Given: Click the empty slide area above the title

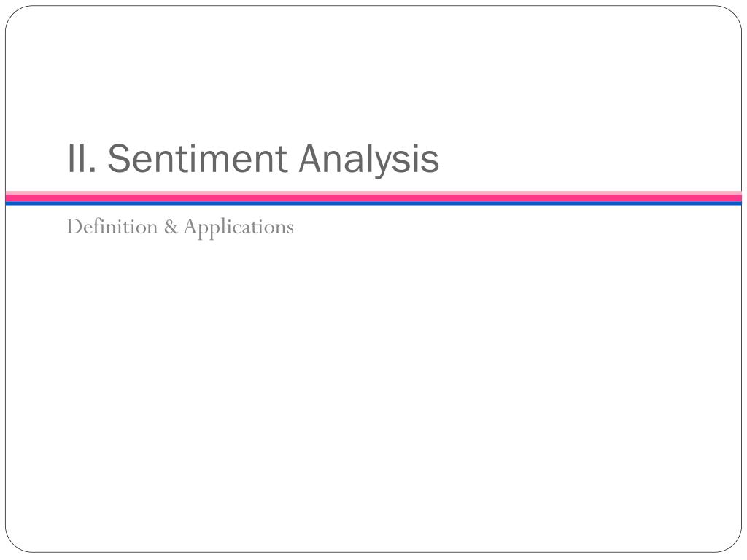Looking at the screenshot, I should 373,71.
